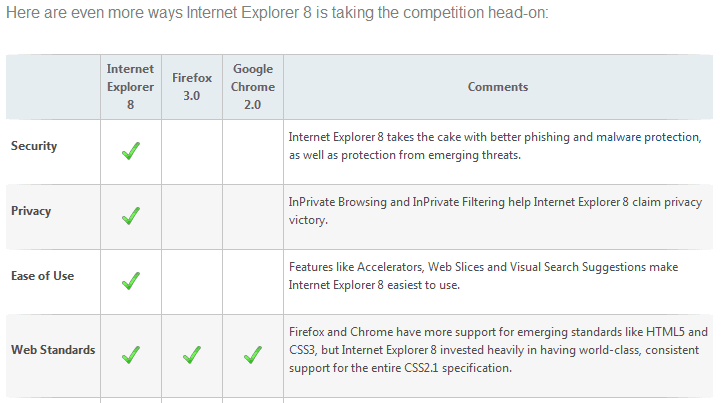This screenshot has height=403, width=721.
Task: Click the Accelerators and Web Slices comment
Action: pyautogui.click(x=483, y=276)
